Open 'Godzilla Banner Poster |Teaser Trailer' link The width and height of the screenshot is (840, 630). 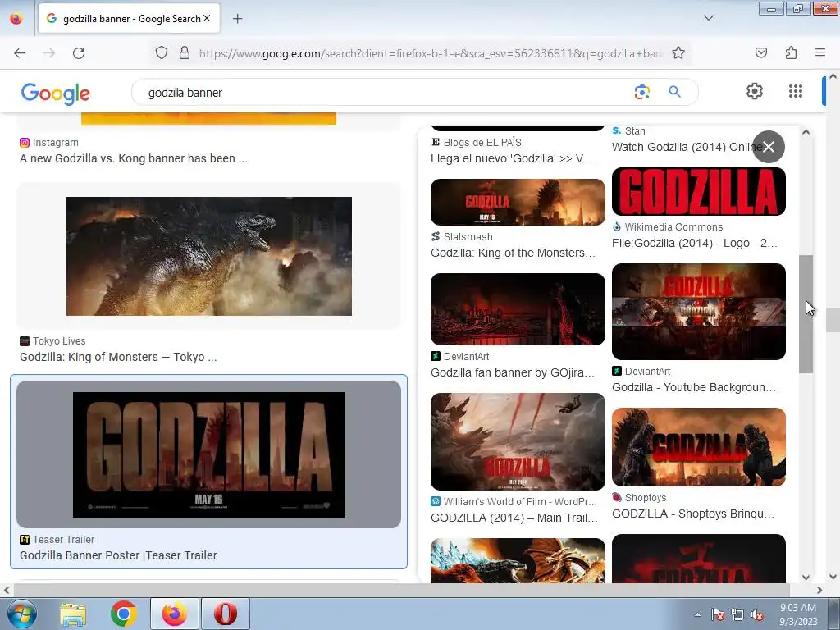click(118, 555)
